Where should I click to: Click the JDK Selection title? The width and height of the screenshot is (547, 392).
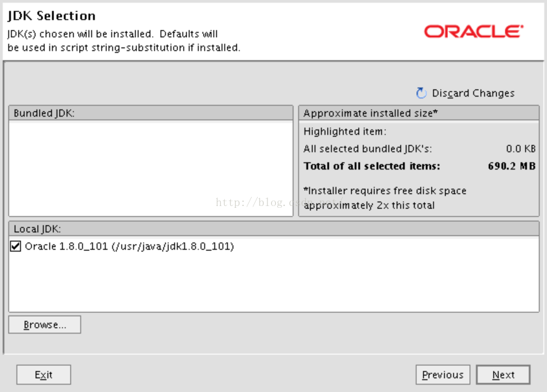click(51, 16)
